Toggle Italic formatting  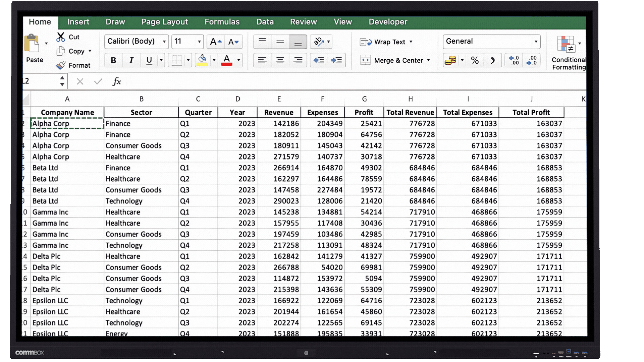point(131,60)
